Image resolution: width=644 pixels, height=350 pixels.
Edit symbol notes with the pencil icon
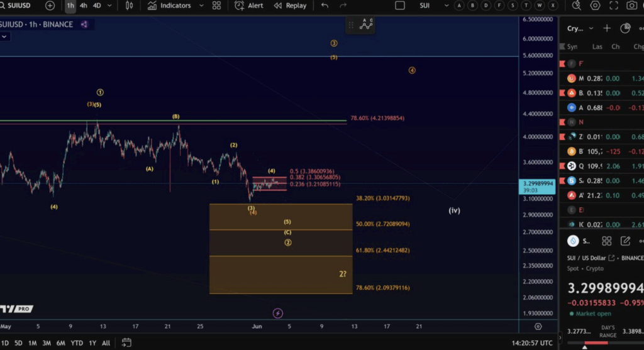625,241
